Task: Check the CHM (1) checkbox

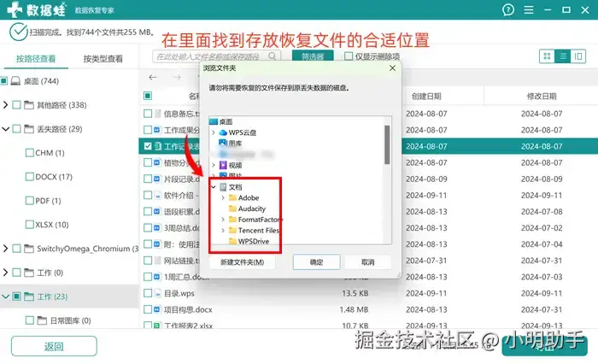Action: (29, 153)
